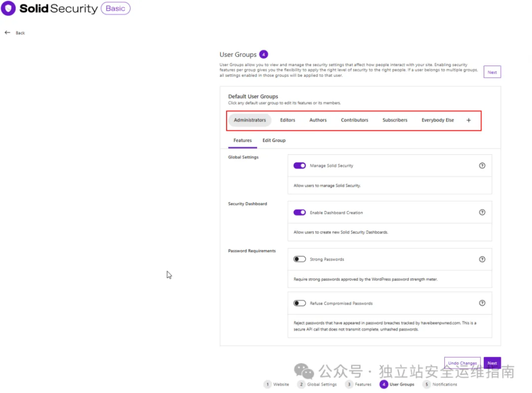This screenshot has height=393, width=532.
Task: Switch to the Features tab
Action: [x=243, y=140]
